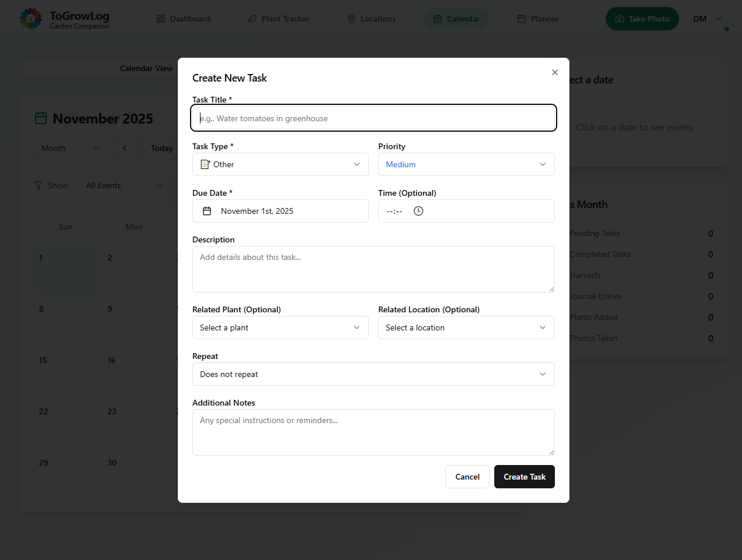Image resolution: width=742 pixels, height=560 pixels.
Task: Click the previous month arrow button
Action: tap(125, 148)
